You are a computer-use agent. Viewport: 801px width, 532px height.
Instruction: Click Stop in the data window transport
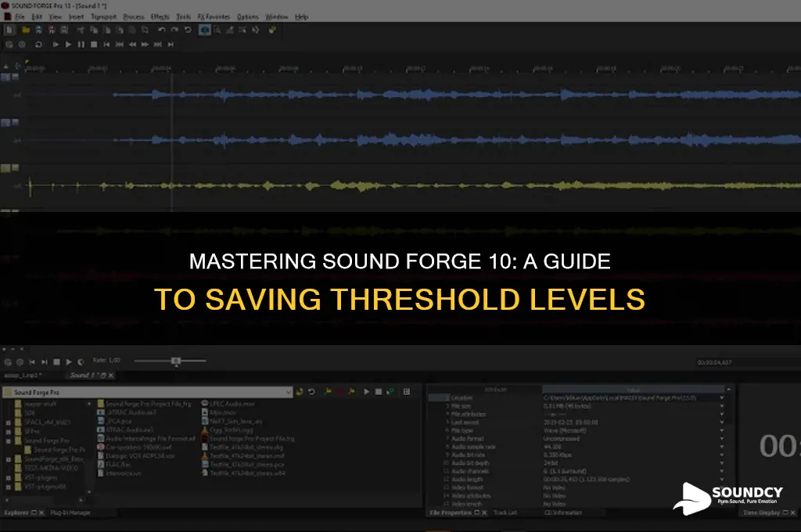pos(56,361)
